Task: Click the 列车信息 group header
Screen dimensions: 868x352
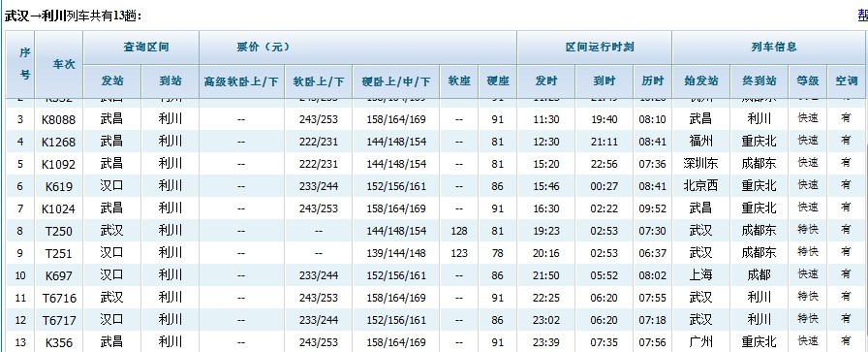Action: [x=774, y=48]
